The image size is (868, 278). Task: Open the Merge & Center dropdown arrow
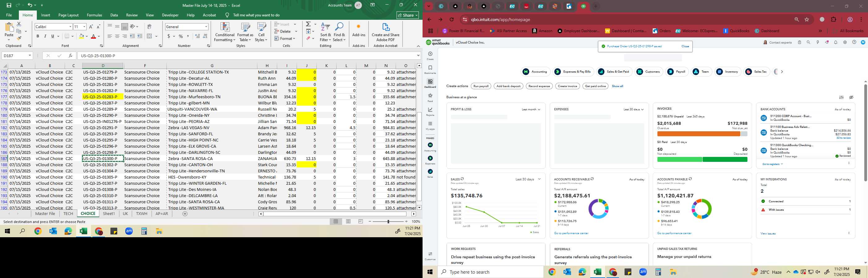[156, 36]
